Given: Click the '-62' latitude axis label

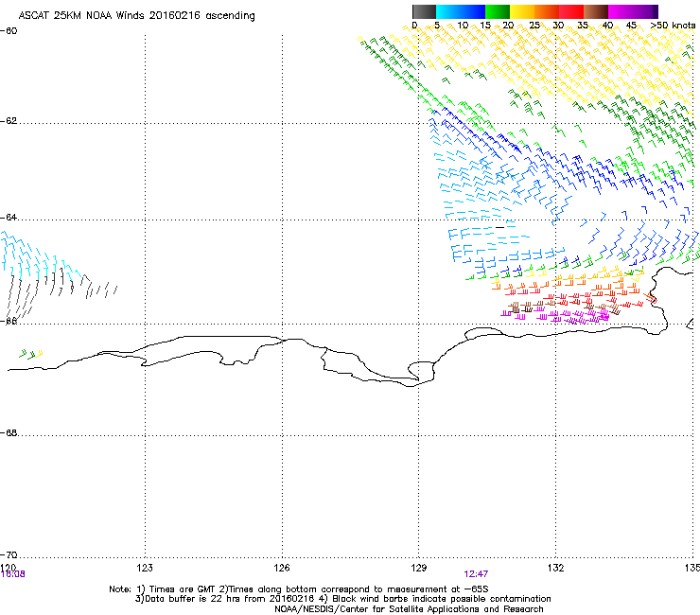Looking at the screenshot, I should pos(9,121).
